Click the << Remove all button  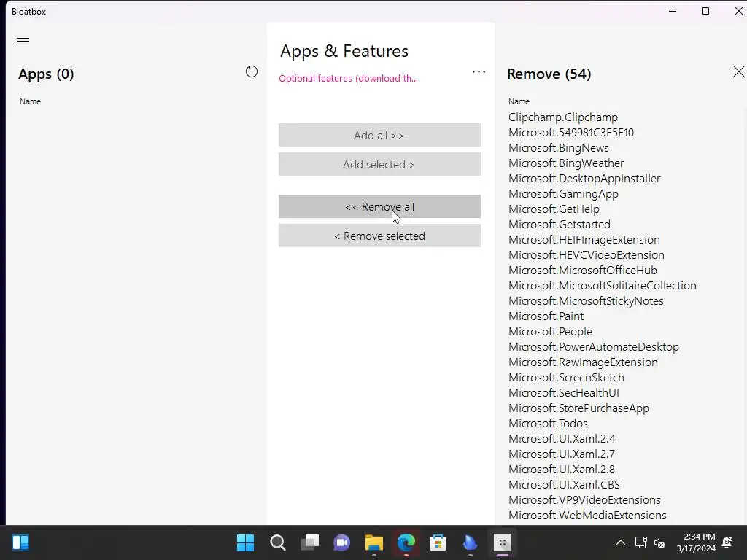tap(379, 206)
